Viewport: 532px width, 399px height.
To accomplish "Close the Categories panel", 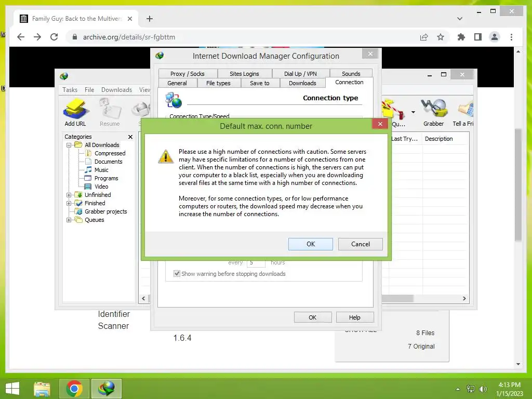I will [x=130, y=137].
